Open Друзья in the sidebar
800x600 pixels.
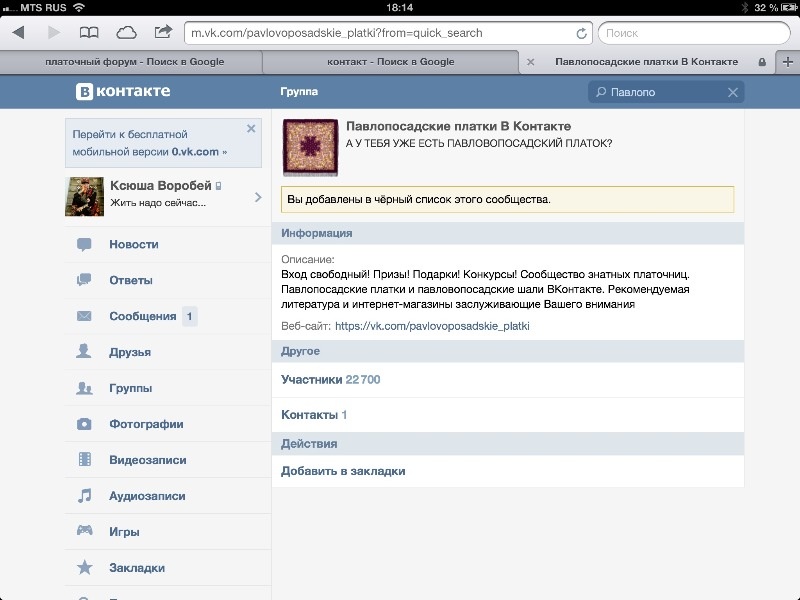point(168,352)
